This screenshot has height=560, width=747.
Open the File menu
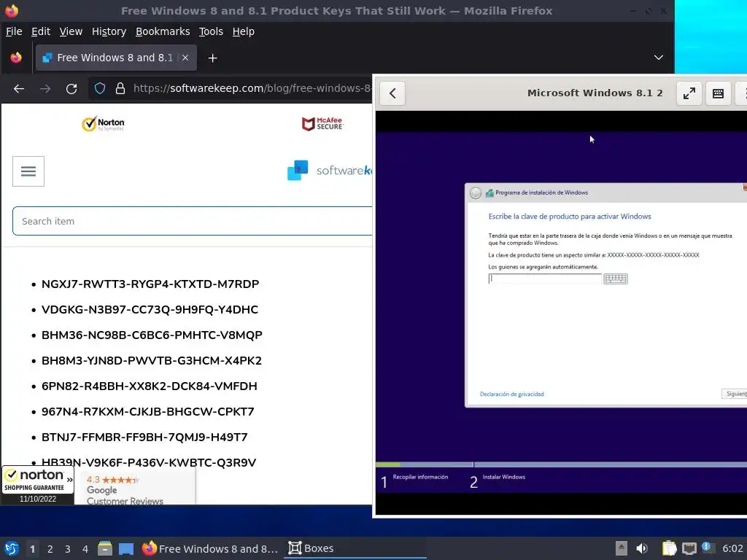(14, 31)
